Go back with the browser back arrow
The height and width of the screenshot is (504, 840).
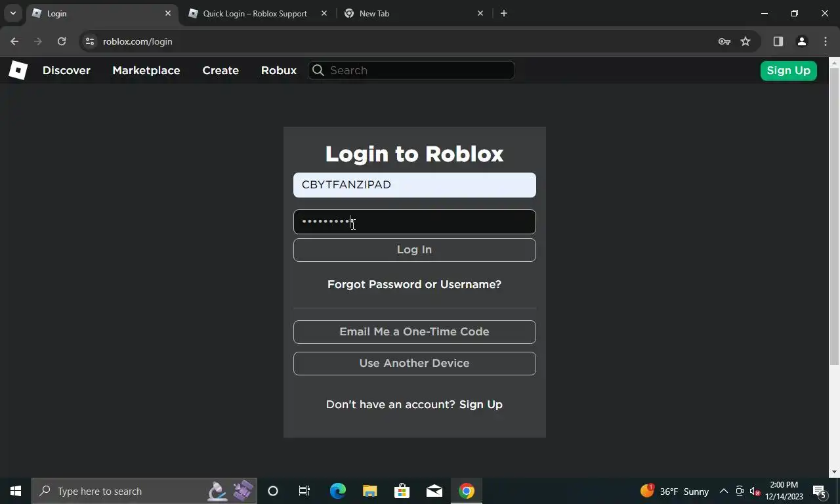coord(14,41)
